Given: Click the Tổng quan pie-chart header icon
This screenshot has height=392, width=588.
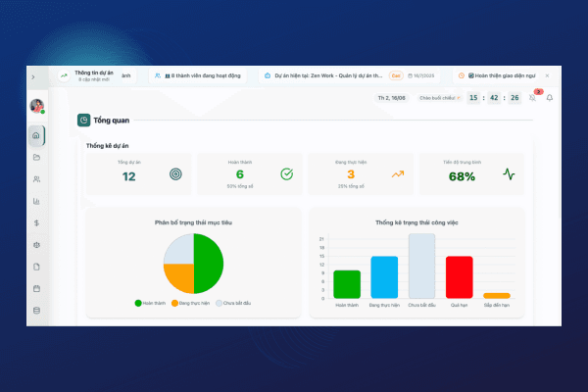Looking at the screenshot, I should click(83, 120).
